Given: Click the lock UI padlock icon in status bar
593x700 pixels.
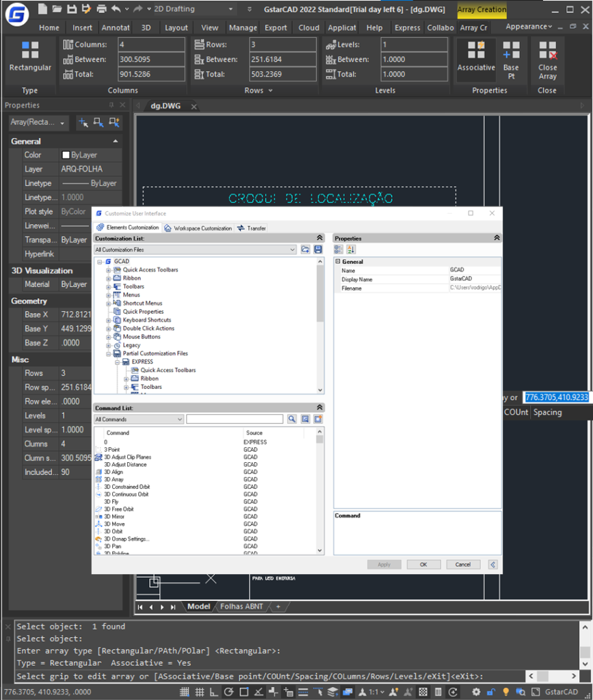Looking at the screenshot, I should coord(491,692).
